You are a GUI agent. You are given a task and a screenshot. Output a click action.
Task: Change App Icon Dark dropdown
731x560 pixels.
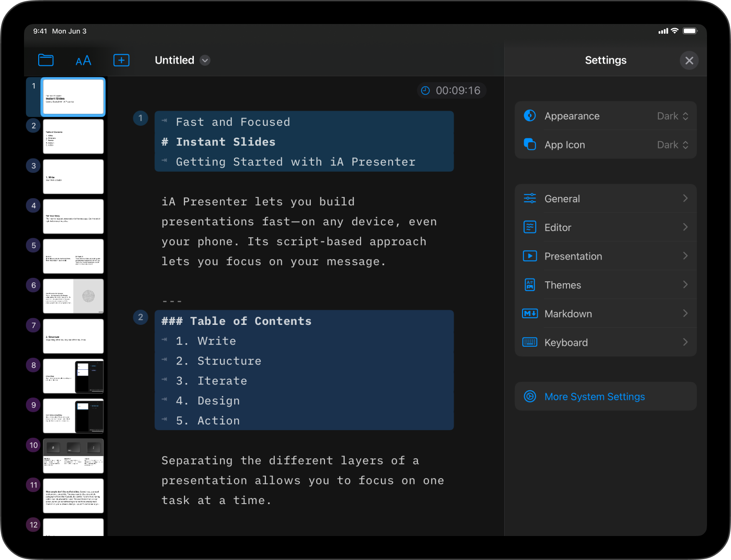pos(673,145)
